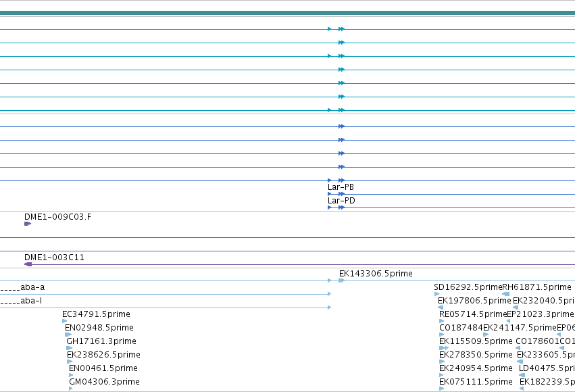Select the exon arrows under Lar-PB label
The width and height of the screenshot is (575, 392).
(x=336, y=194)
